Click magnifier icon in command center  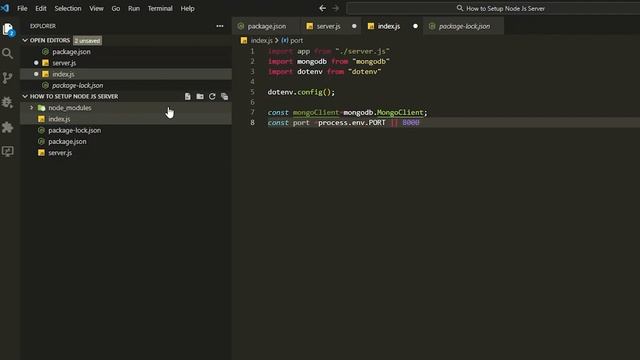point(460,8)
